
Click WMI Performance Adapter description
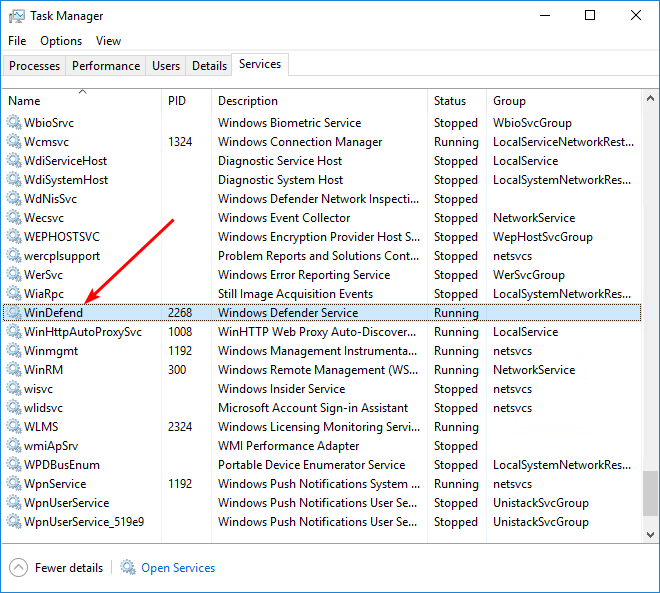(289, 446)
